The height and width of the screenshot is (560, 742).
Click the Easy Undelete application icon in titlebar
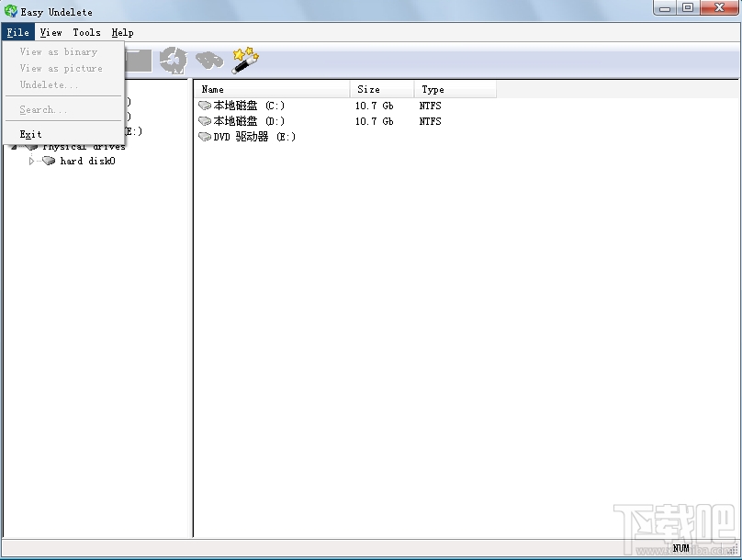[x=9, y=12]
